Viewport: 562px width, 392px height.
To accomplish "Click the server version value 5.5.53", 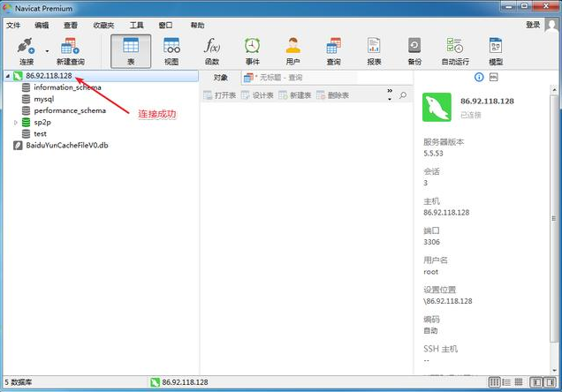I will [433, 154].
